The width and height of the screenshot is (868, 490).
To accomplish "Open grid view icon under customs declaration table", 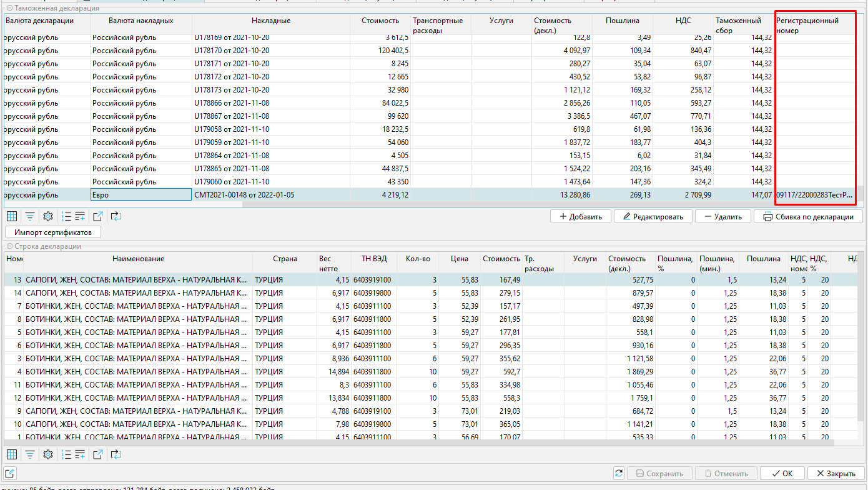I will tap(12, 217).
